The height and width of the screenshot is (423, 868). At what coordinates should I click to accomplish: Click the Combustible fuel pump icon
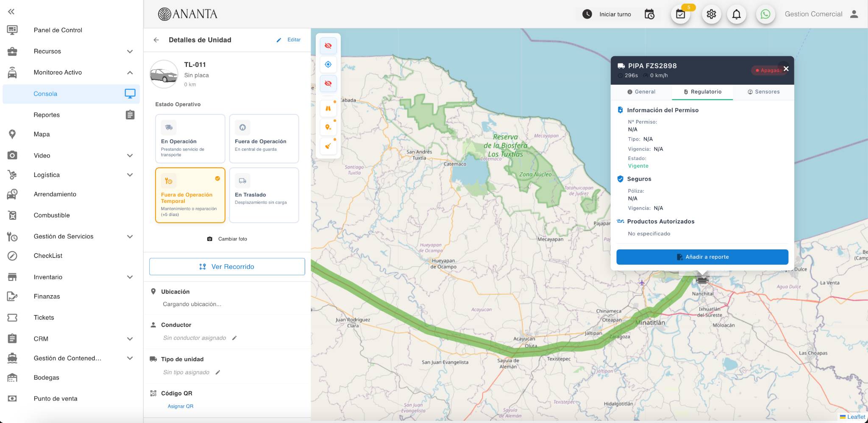pyautogui.click(x=12, y=215)
